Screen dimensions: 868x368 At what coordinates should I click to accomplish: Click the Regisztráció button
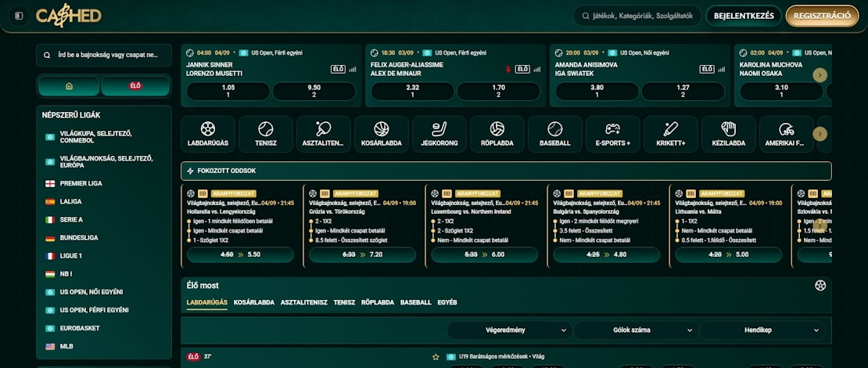822,16
